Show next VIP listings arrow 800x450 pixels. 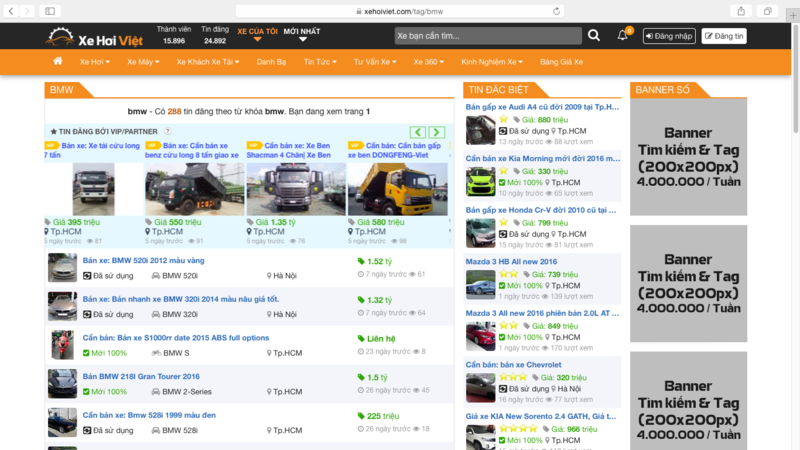click(x=437, y=132)
